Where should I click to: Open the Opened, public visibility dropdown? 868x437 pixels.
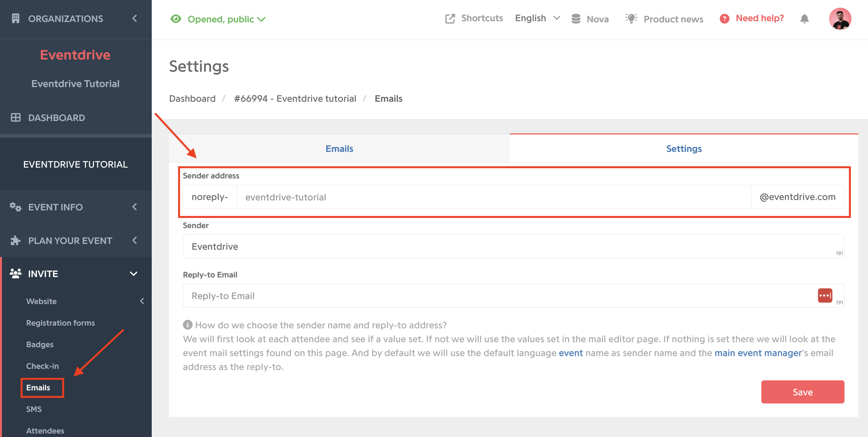coord(218,19)
